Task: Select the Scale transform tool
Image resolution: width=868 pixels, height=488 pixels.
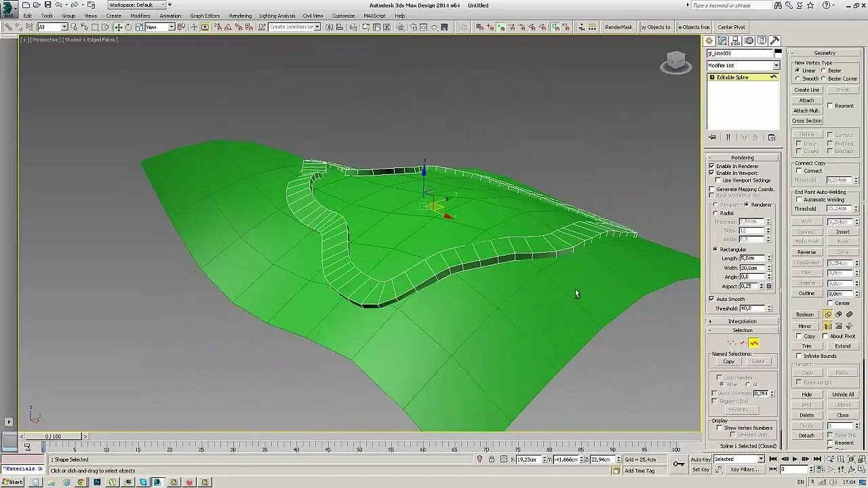Action: (138, 27)
